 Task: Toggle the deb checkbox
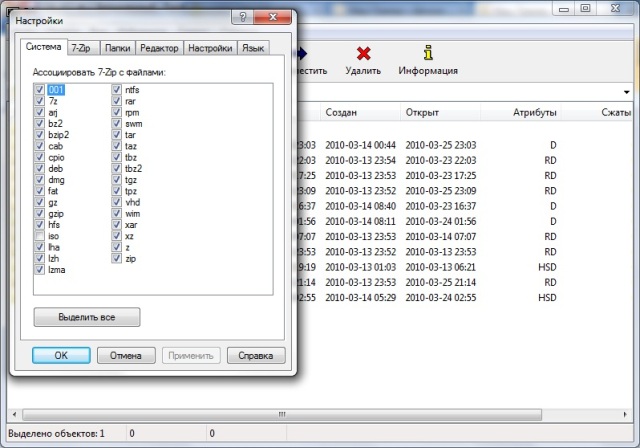click(40, 168)
